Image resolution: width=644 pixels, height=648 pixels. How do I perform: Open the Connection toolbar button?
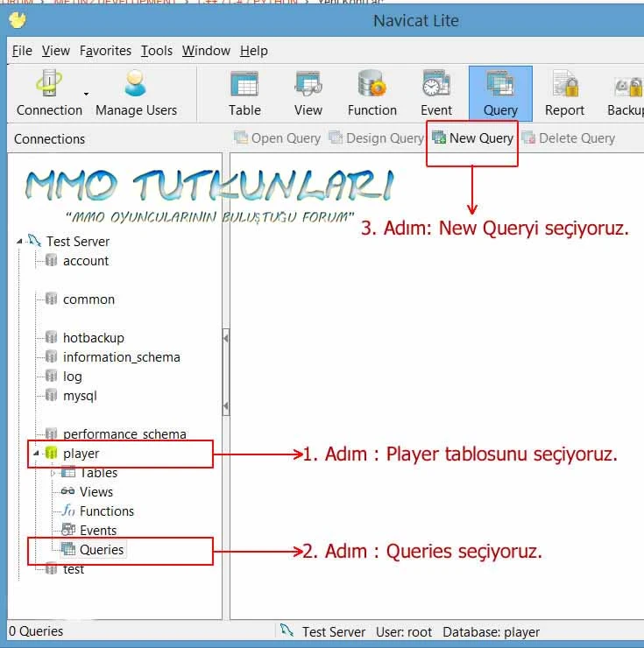click(49, 93)
